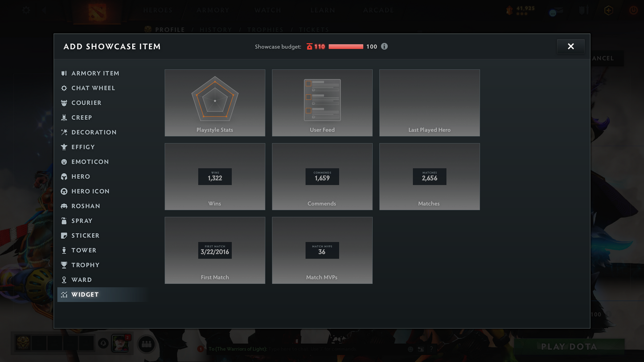Viewport: 644px width, 362px height.
Task: Add the Playstyle Stats widget
Action: point(215,103)
